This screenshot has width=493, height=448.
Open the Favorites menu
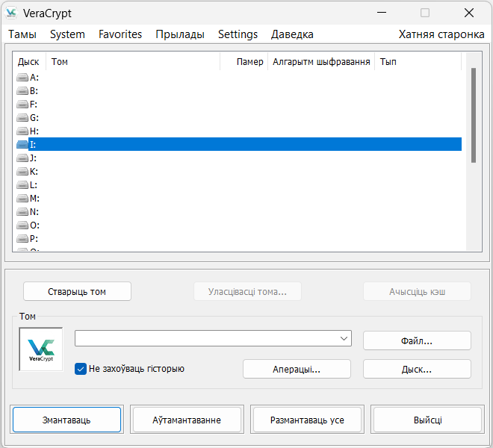coord(120,34)
